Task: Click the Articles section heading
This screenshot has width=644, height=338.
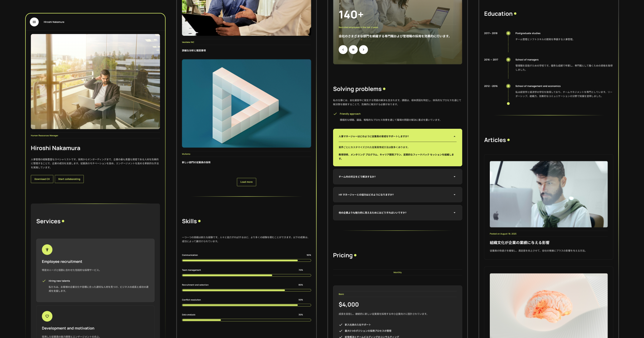Action: (x=495, y=140)
